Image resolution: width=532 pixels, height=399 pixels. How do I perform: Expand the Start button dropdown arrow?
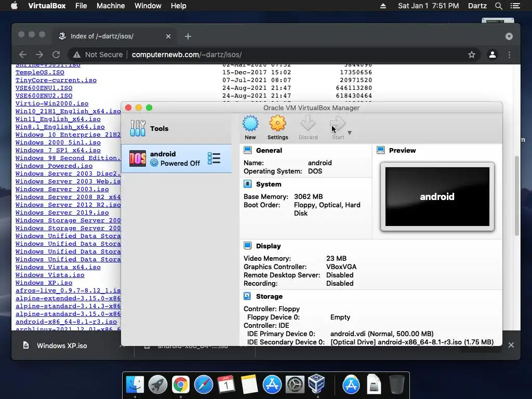click(x=350, y=132)
